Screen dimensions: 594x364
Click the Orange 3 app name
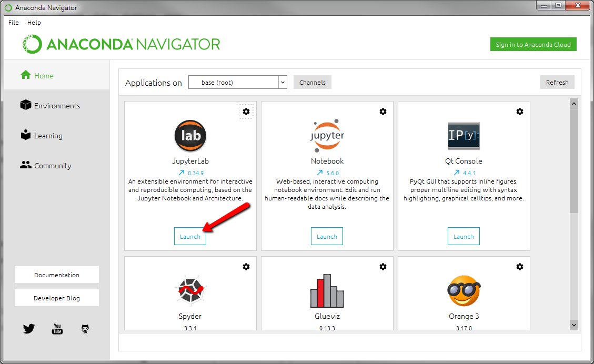pos(464,316)
